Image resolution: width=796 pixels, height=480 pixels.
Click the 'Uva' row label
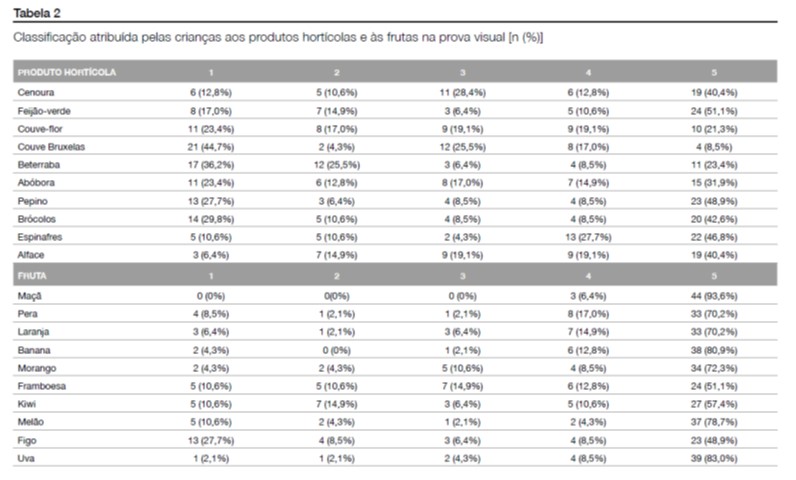point(27,459)
